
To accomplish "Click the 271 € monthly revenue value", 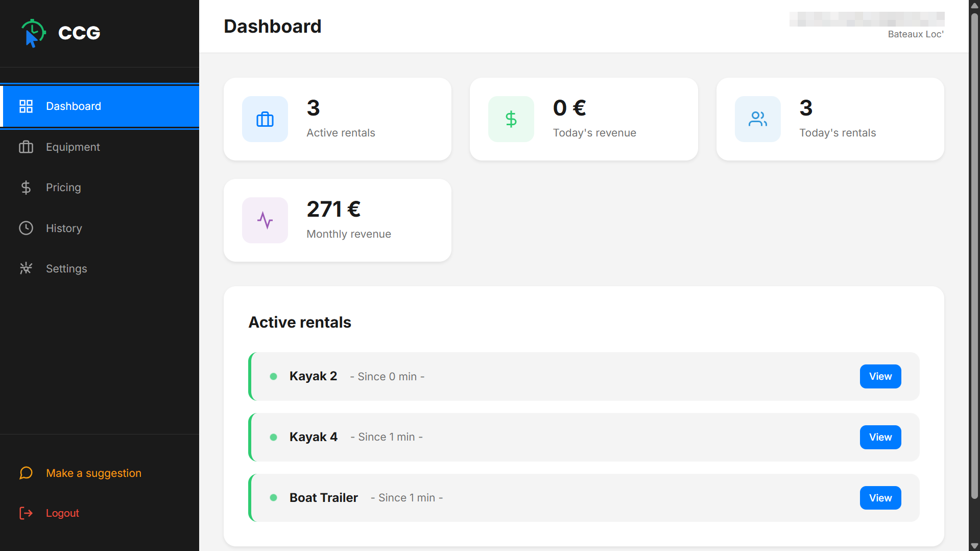I will coord(333,209).
